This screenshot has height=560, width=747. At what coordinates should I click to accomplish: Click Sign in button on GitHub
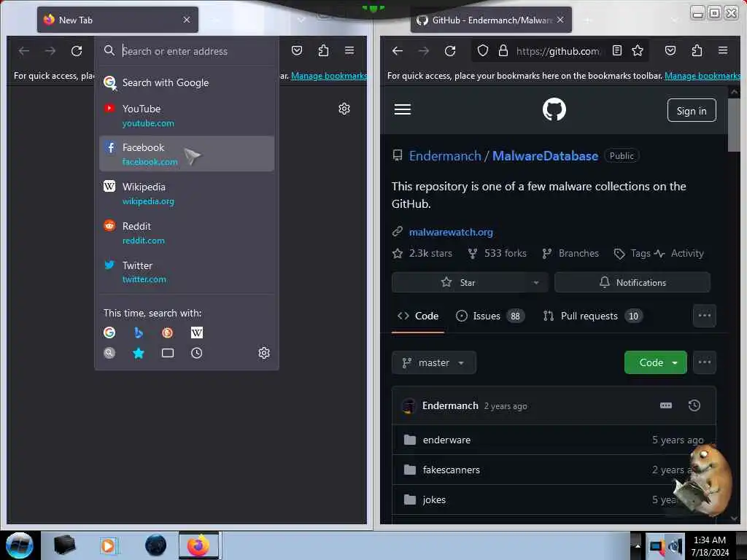pyautogui.click(x=692, y=111)
